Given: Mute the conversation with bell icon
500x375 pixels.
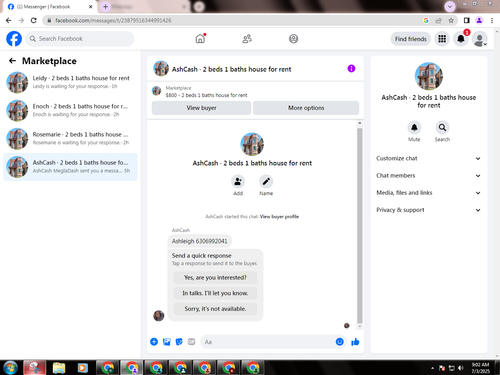Looking at the screenshot, I should coord(414,128).
